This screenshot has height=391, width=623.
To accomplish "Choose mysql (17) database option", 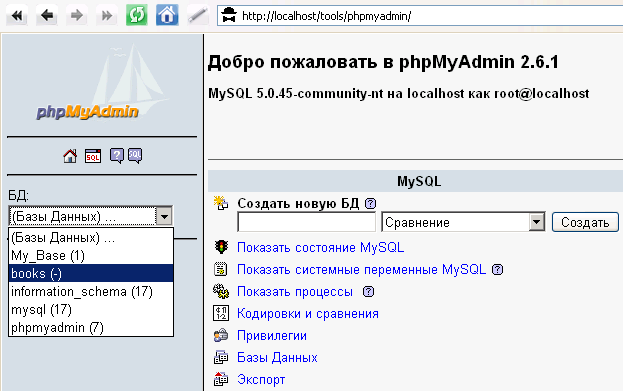I will pos(91,310).
